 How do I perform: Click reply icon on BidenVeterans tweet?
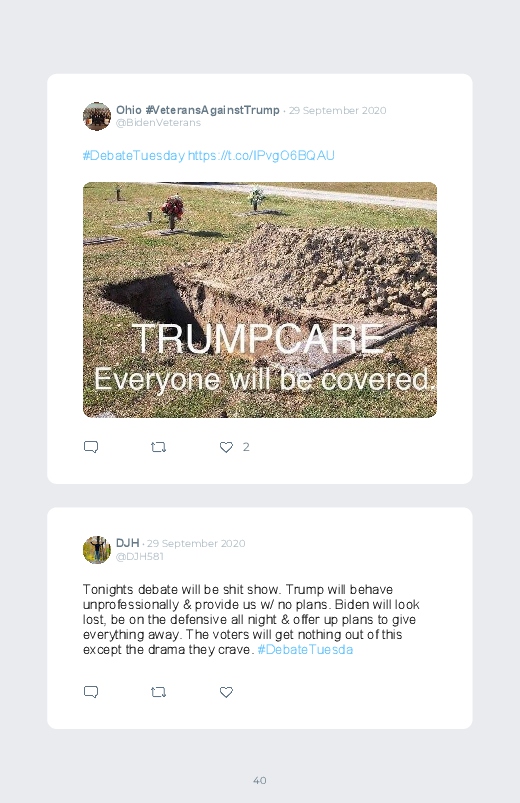(91, 447)
